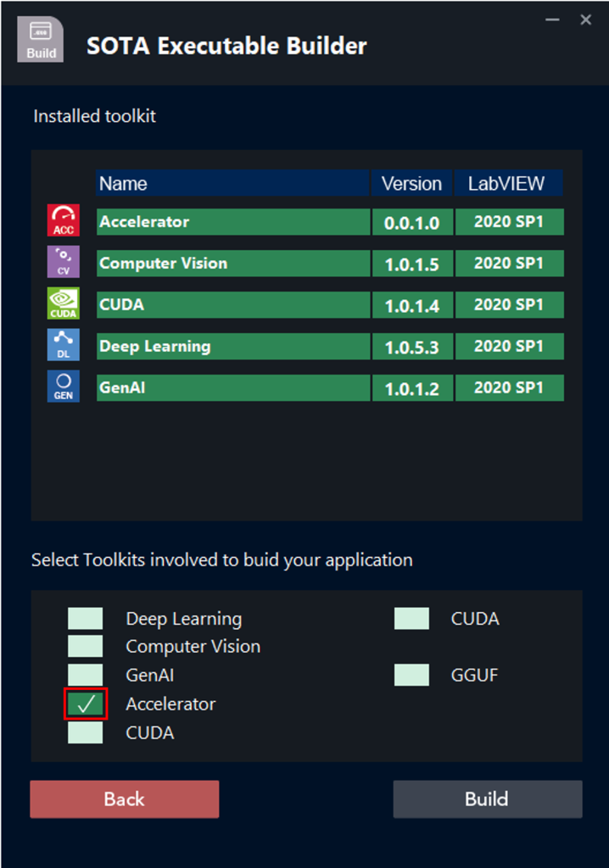Click the GenAI GEN toolkit icon
Viewport: 609px width, 868px height.
(x=64, y=387)
